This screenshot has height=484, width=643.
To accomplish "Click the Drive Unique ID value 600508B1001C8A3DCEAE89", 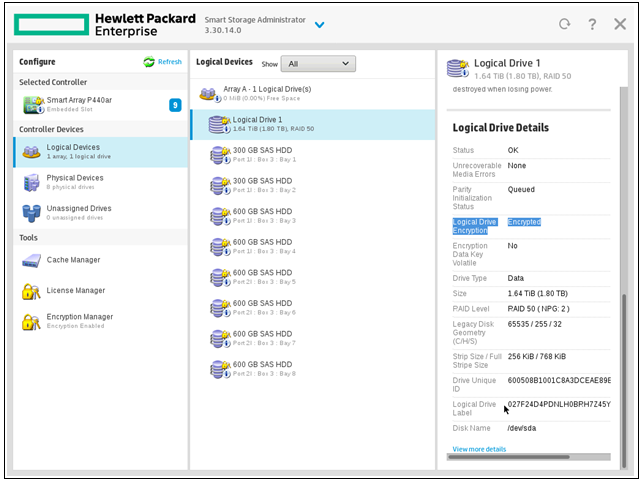I will click(x=559, y=380).
